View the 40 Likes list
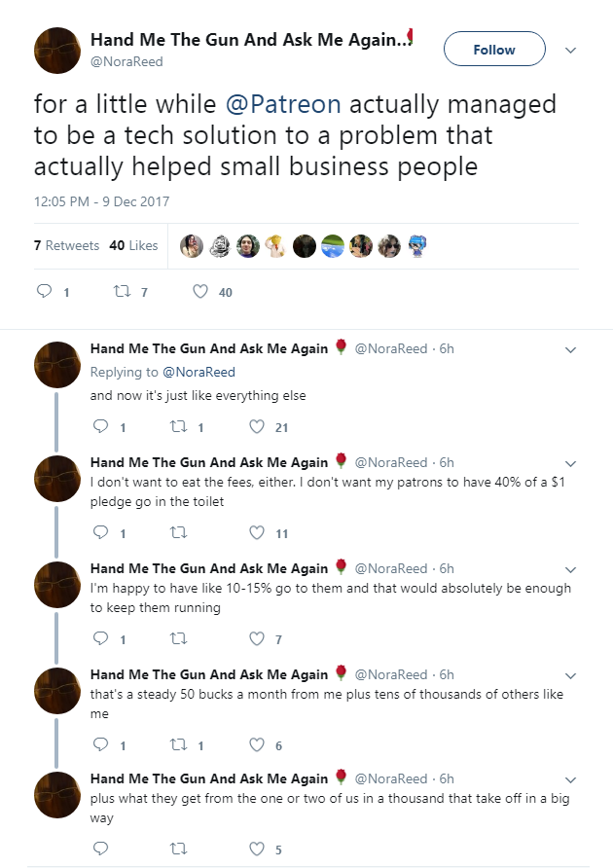613x868 pixels. coord(133,245)
